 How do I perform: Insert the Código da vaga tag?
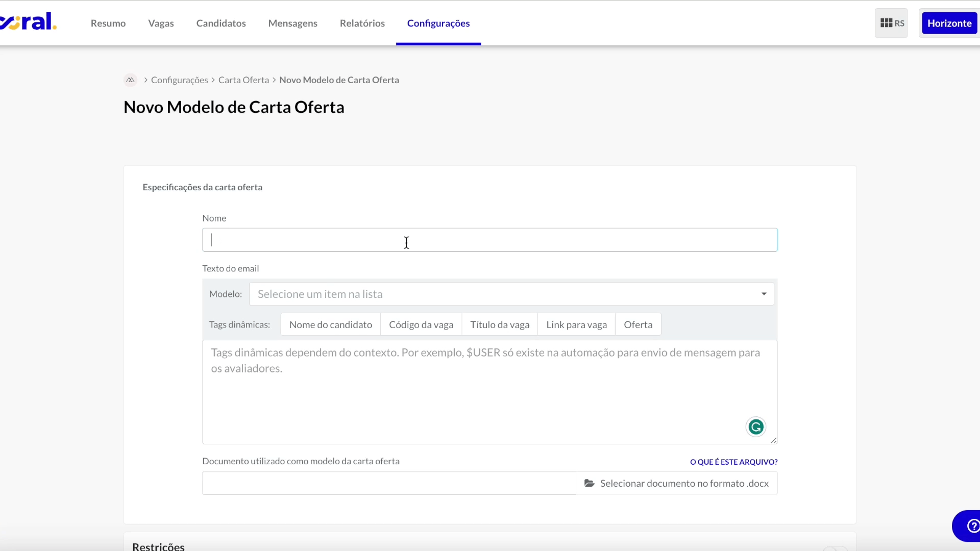coord(421,324)
